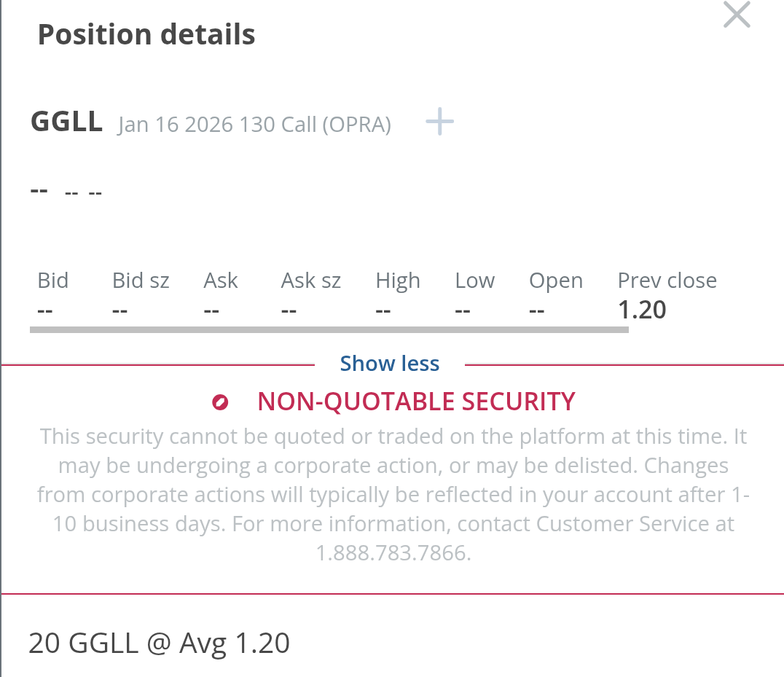Screen dimensions: 784x677
Task: Click the Bid sz column label
Action: pyautogui.click(x=141, y=281)
